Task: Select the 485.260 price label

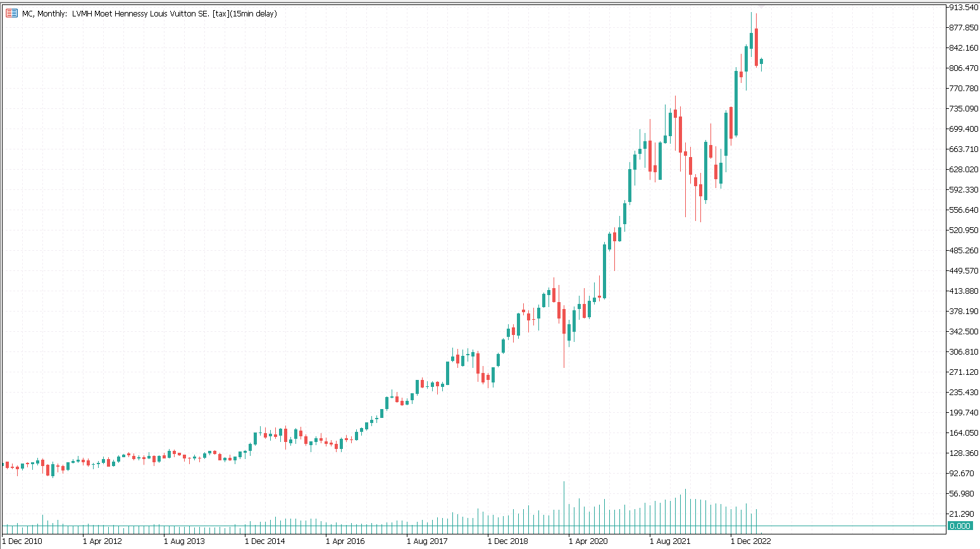Action: [964, 250]
